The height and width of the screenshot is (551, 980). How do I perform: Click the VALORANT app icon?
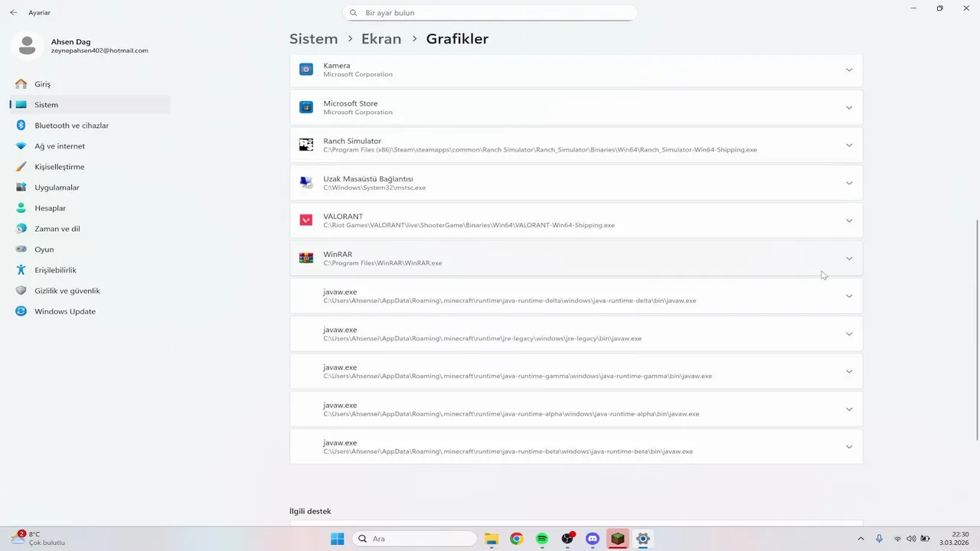pos(306,220)
